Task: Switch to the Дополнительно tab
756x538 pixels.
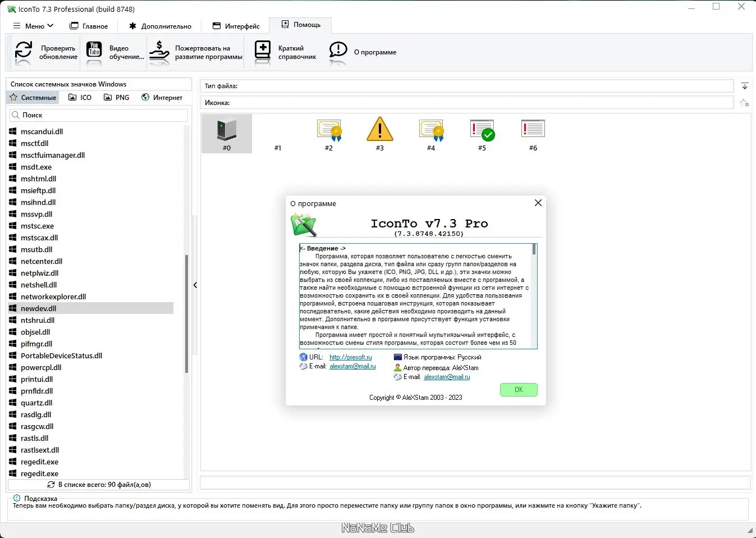Action: point(160,26)
